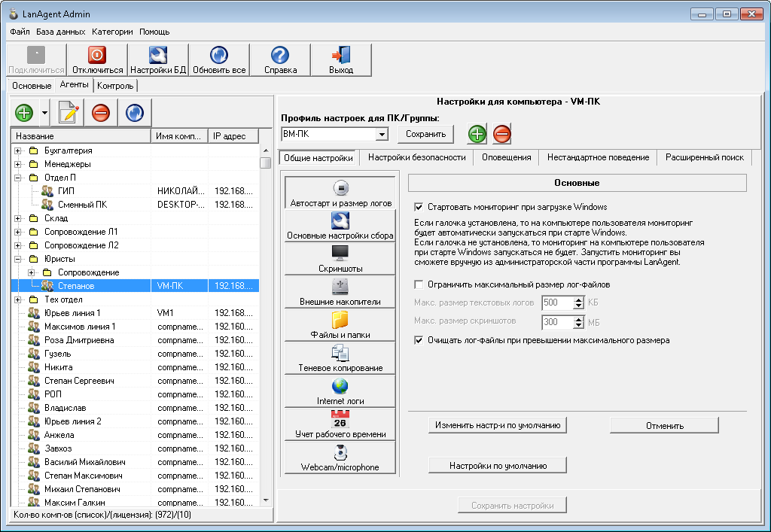Uncheck Очищать лог-файлы при превышении размера
This screenshot has height=532, width=771.
point(419,340)
